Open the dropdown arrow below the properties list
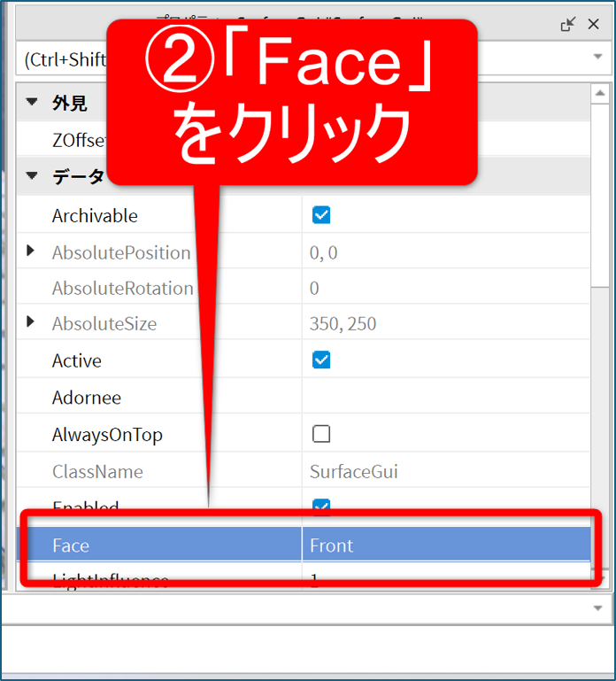The width and height of the screenshot is (616, 681). 598,608
